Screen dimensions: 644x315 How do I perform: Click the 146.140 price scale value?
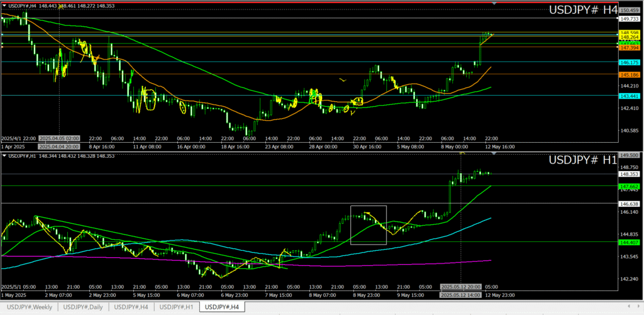click(630, 212)
